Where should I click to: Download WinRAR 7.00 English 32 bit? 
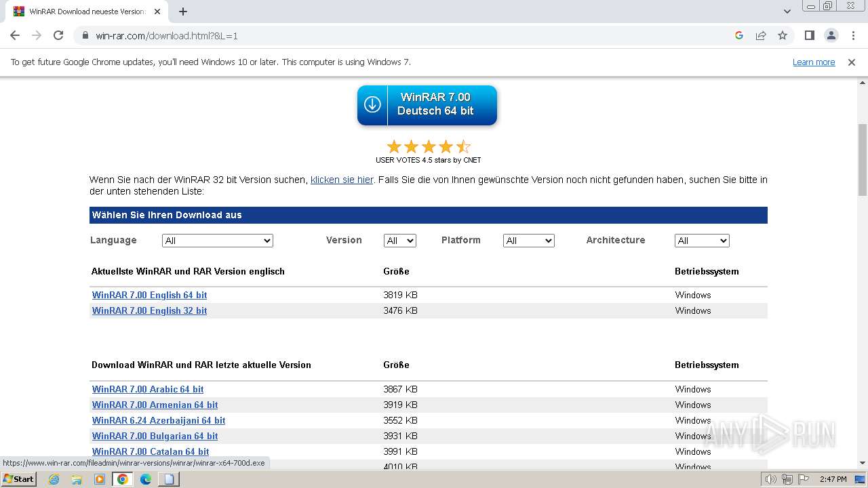pyautogui.click(x=149, y=310)
